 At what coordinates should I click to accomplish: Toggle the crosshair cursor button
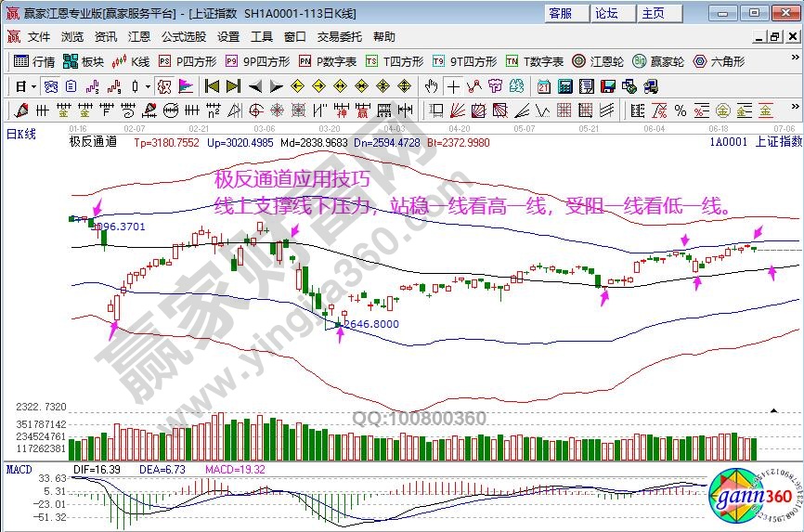[453, 86]
